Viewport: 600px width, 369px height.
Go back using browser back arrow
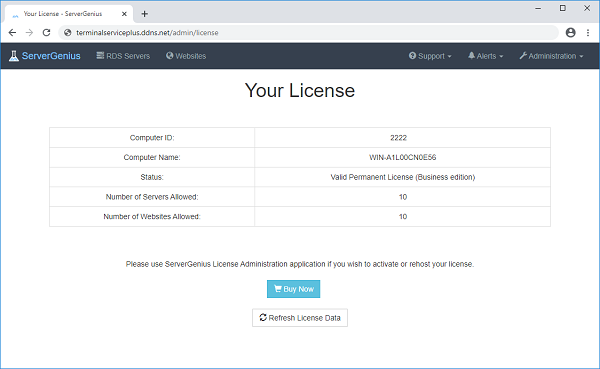tap(12, 33)
